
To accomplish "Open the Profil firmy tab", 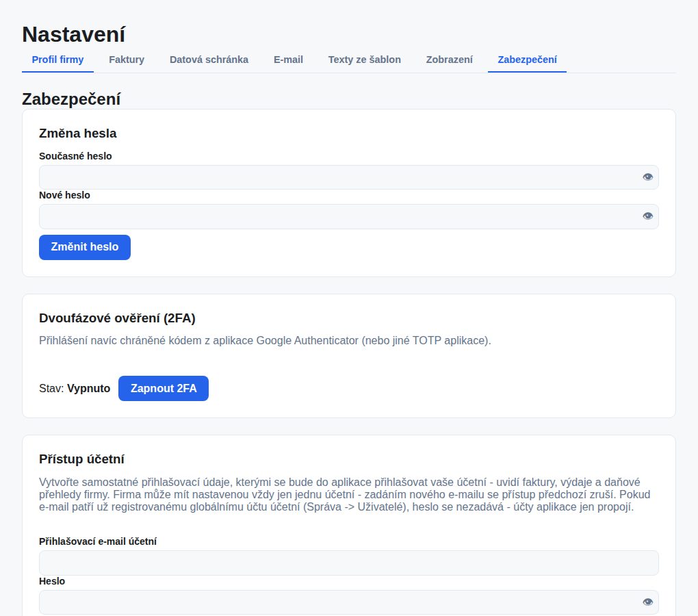I will click(58, 60).
